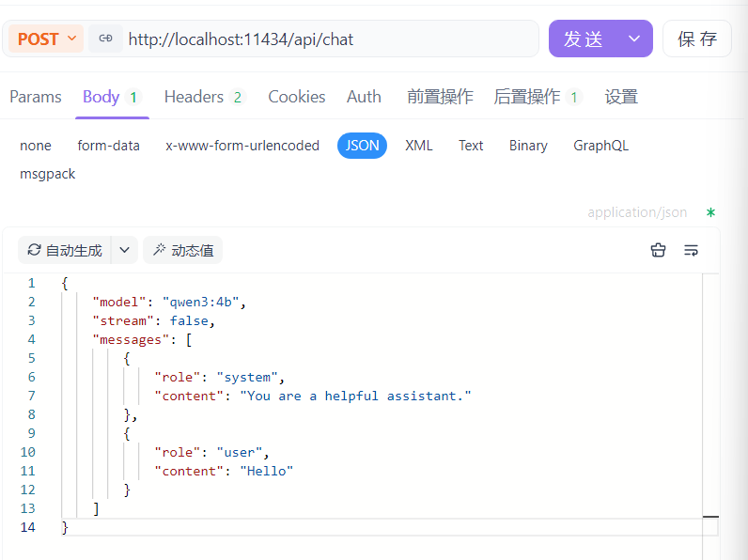This screenshot has width=748, height=560.
Task: Click the format/beautify JSON icon
Action: pos(659,250)
